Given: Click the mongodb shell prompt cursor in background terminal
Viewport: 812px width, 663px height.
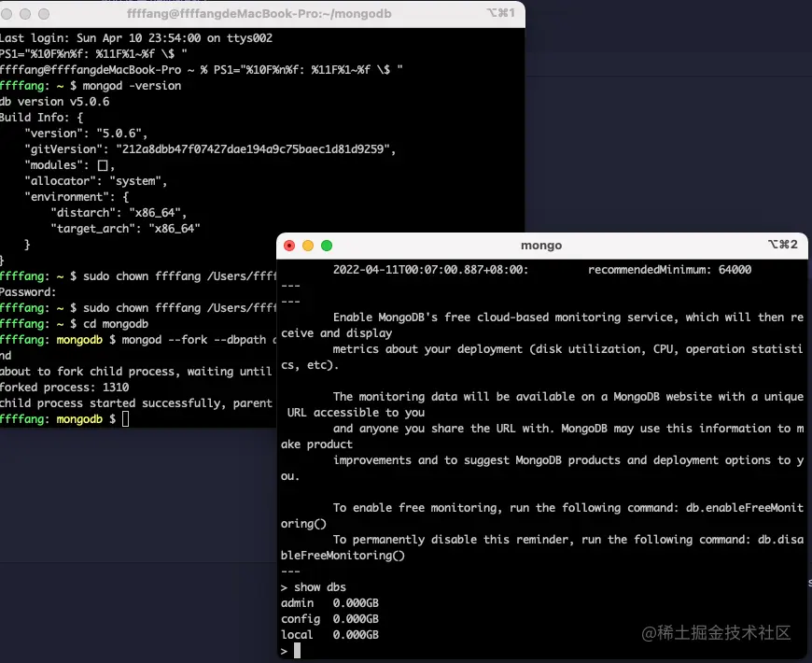Looking at the screenshot, I should (x=125, y=418).
